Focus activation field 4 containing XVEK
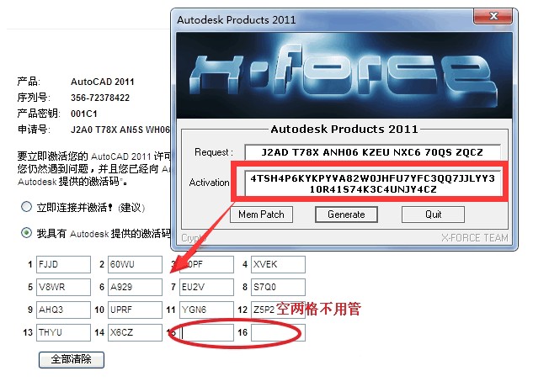 tap(278, 264)
